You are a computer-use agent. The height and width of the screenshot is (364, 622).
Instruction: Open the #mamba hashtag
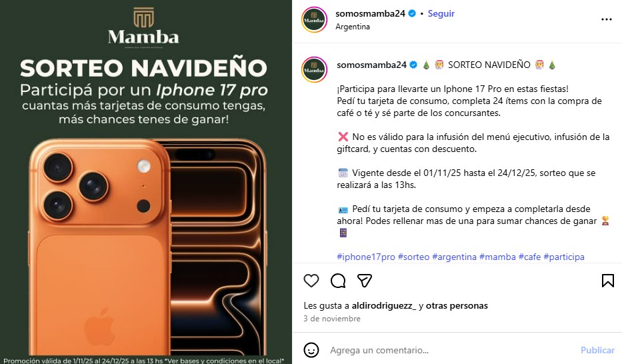tap(497, 257)
